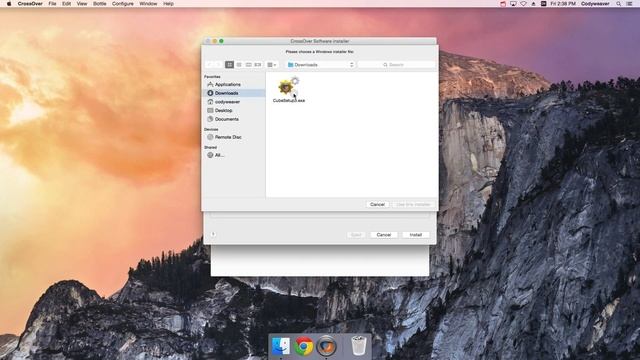Viewport: 640px width, 360px height.
Task: Open the Bottle menu
Action: (100, 4)
